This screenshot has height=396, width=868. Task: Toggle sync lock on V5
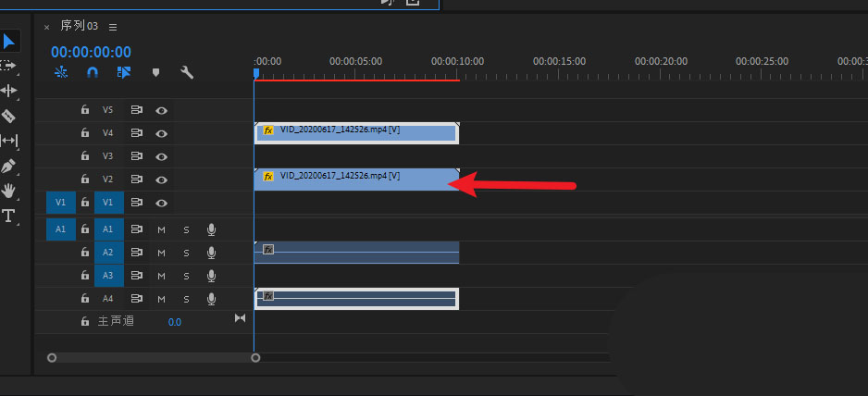tap(137, 110)
